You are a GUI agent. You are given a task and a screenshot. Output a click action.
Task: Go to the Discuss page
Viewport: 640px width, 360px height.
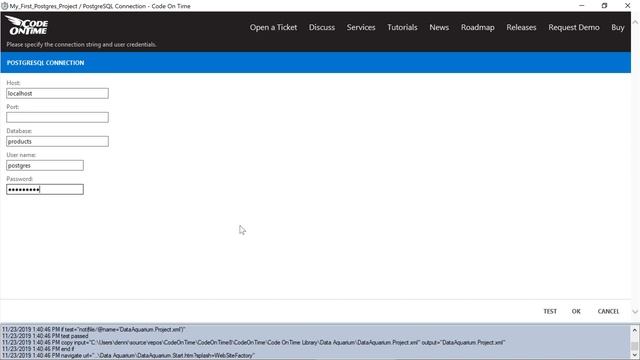322,27
